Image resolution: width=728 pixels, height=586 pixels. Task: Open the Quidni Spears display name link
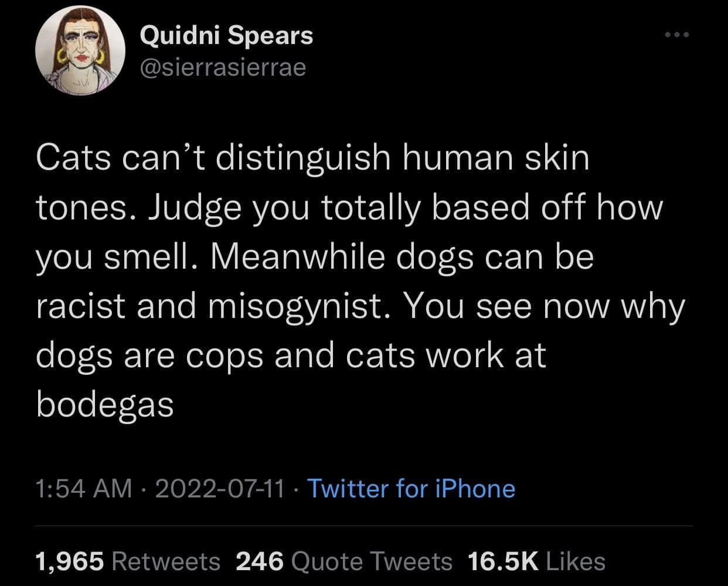coord(226,36)
